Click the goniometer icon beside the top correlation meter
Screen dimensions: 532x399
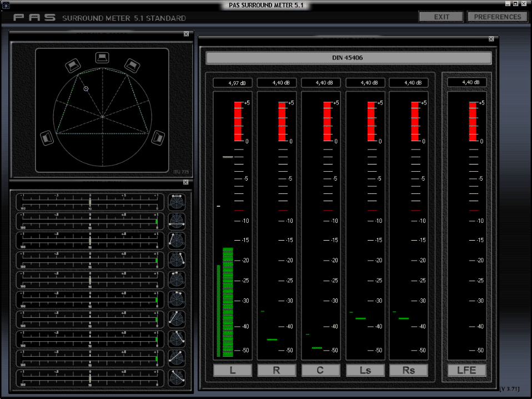pyautogui.click(x=176, y=202)
